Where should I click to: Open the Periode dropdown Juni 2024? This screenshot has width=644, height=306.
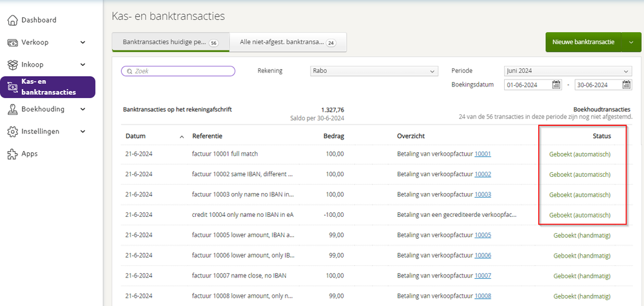coord(567,71)
